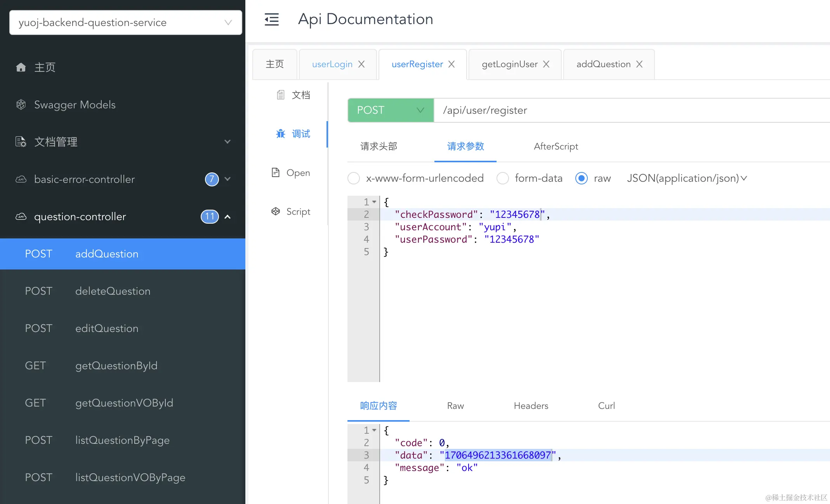Image resolution: width=830 pixels, height=504 pixels.
Task: Open the yuoj-backend-question-service service dropdown
Action: pos(125,23)
